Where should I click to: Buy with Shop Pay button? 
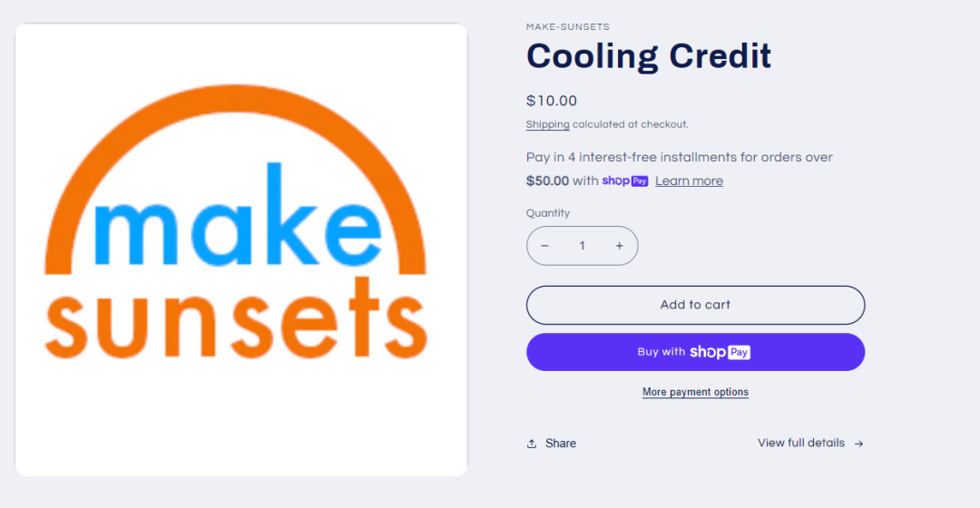pos(695,352)
